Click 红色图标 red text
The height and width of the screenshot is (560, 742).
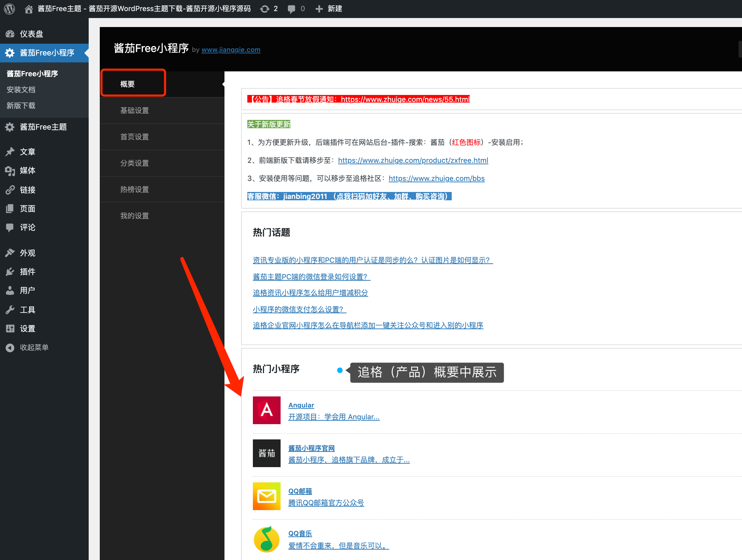pos(466,142)
